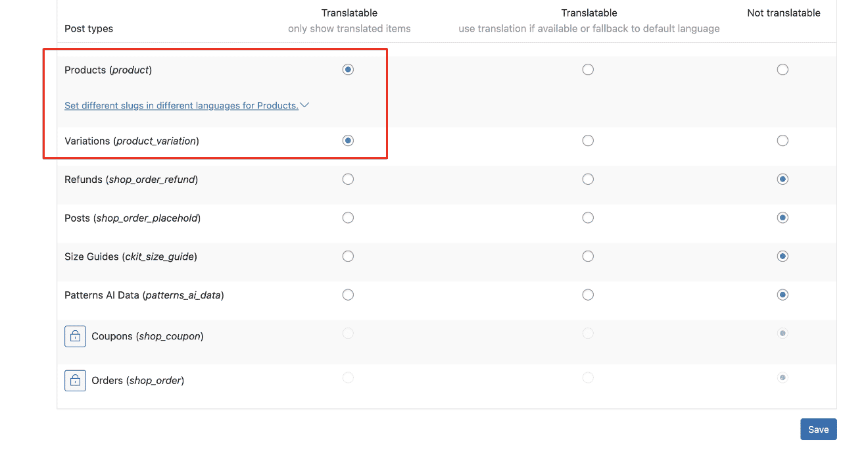This screenshot has height=463, width=868.
Task: Select fallback translatable option for Size Guides
Action: coord(588,256)
